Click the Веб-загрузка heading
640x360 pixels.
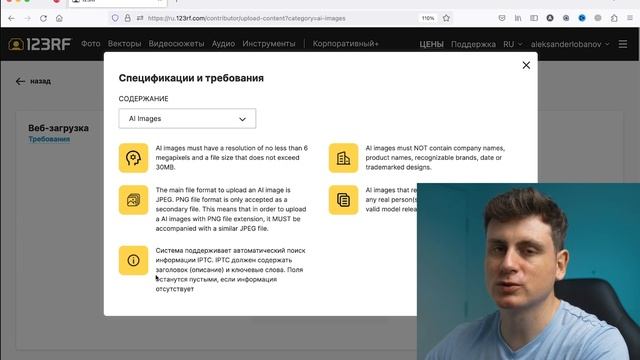click(58, 128)
